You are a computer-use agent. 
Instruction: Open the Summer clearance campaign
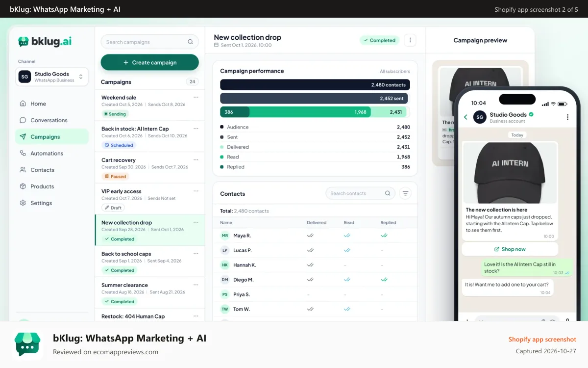point(149,293)
